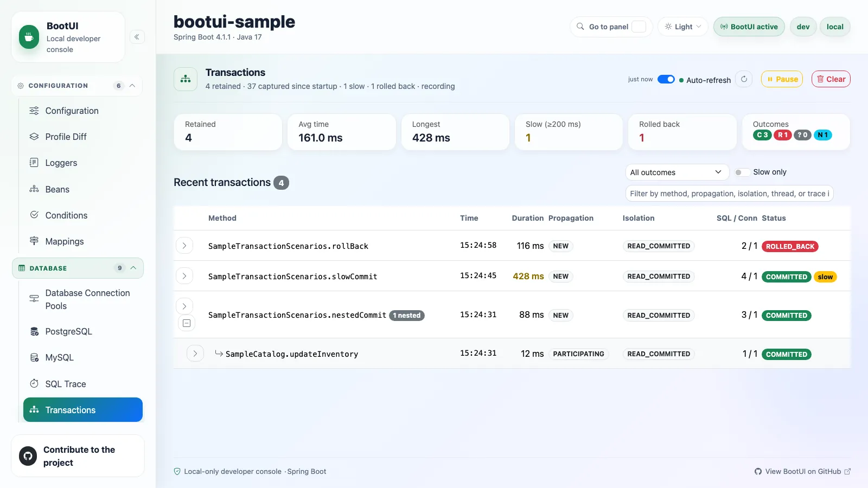Screen dimensions: 868x488
Task: Click the BootUI active status pill
Action: (749, 27)
